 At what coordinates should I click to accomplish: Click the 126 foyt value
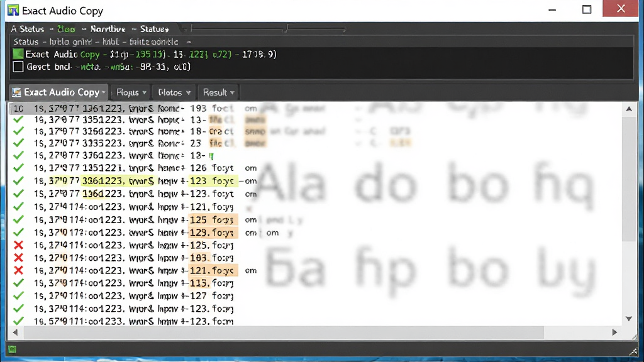pos(212,168)
